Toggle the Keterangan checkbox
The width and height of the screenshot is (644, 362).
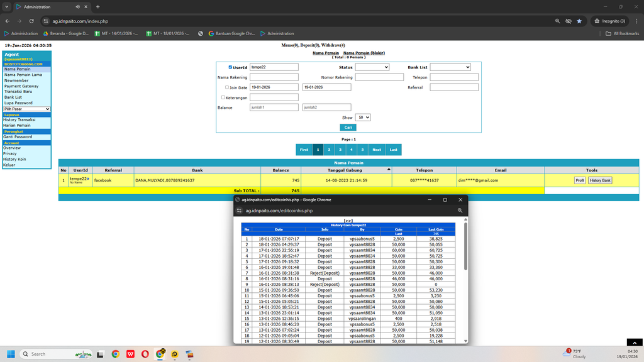223,97
